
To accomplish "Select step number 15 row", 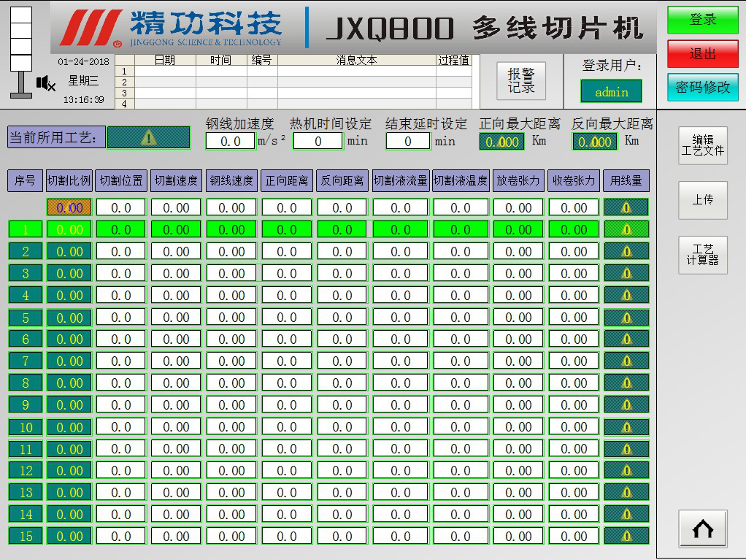I will 26,536.
